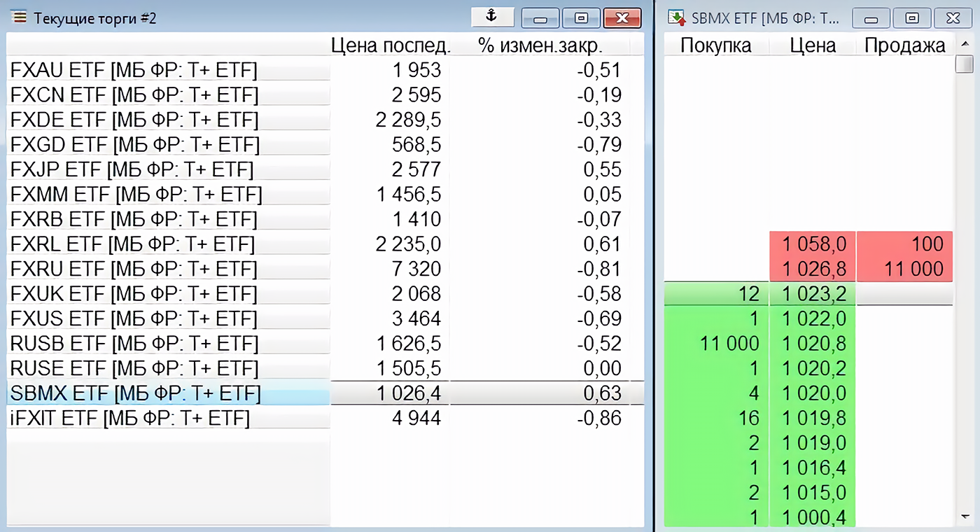This screenshot has height=532, width=980.
Task: Maximize the Текущие торги #2 window
Action: [x=581, y=18]
